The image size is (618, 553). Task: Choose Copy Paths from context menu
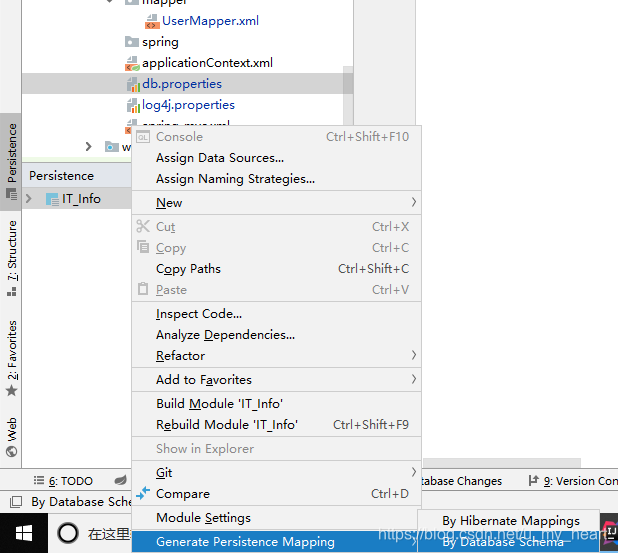coord(276,268)
